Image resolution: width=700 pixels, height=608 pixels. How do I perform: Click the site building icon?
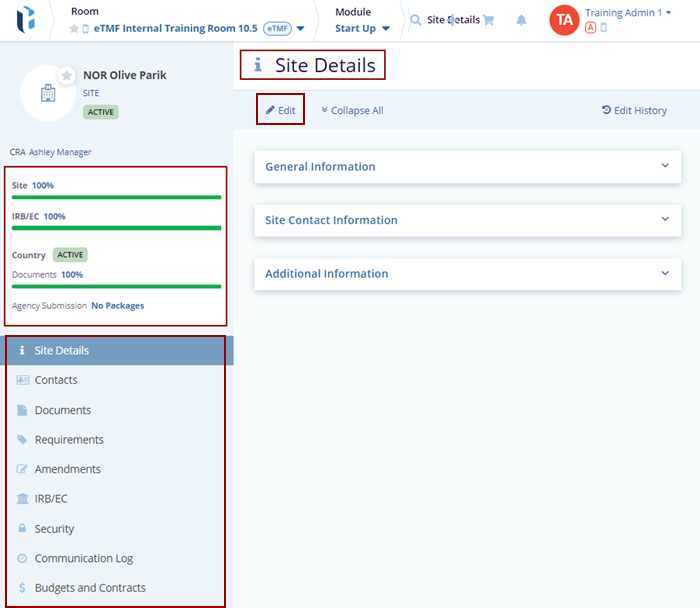[x=46, y=93]
